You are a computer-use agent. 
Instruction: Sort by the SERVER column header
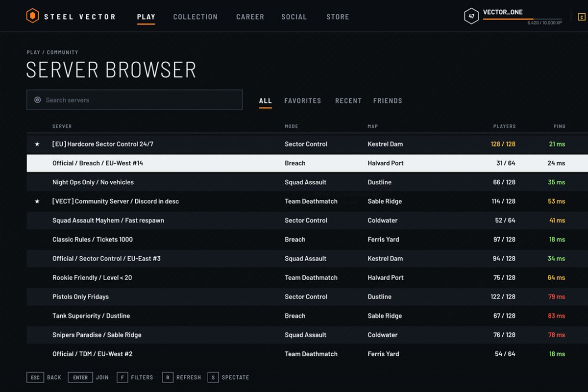[x=62, y=126]
